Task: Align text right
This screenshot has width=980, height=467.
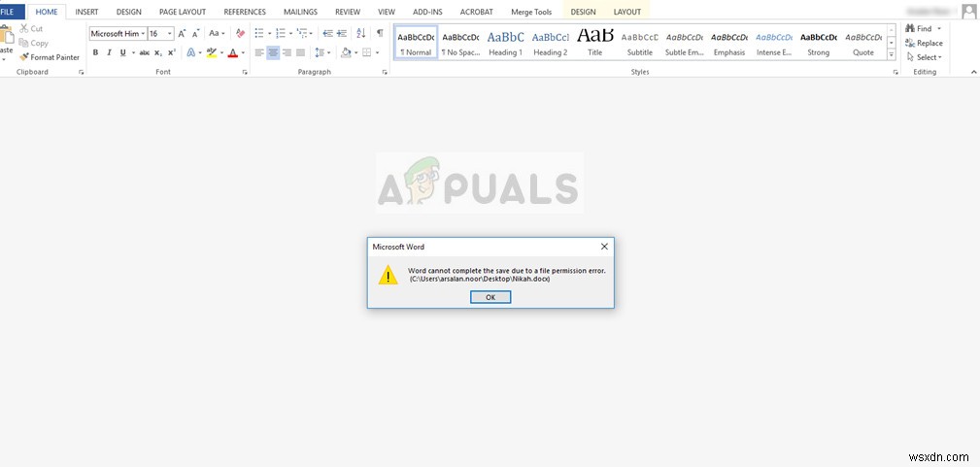Action: point(287,52)
